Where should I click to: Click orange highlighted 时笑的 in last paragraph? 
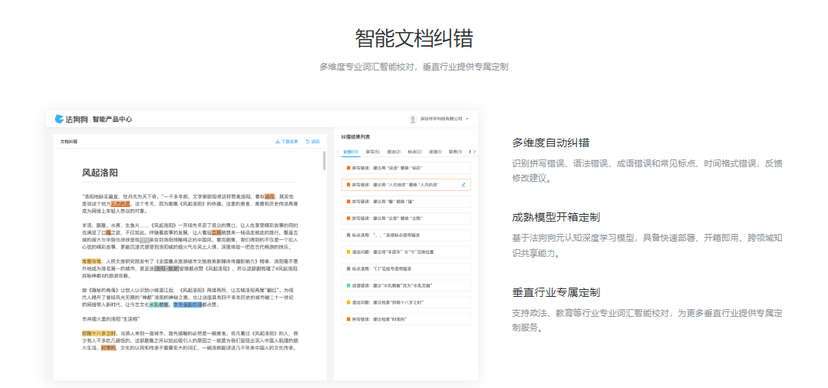(109, 348)
